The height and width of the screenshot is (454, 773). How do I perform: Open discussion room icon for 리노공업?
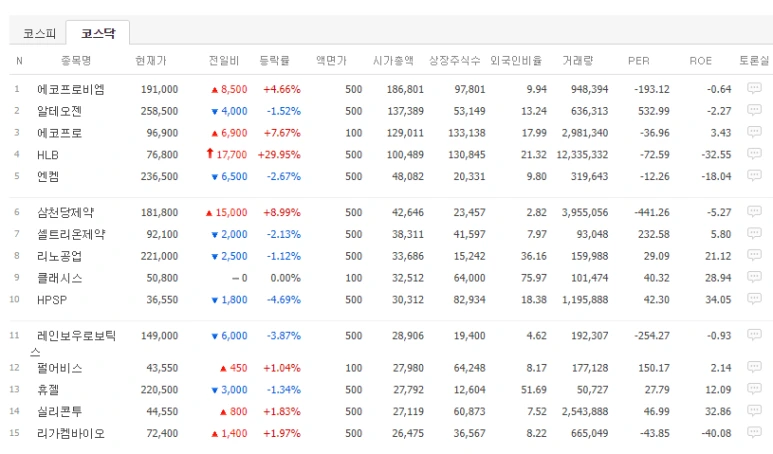754,255
